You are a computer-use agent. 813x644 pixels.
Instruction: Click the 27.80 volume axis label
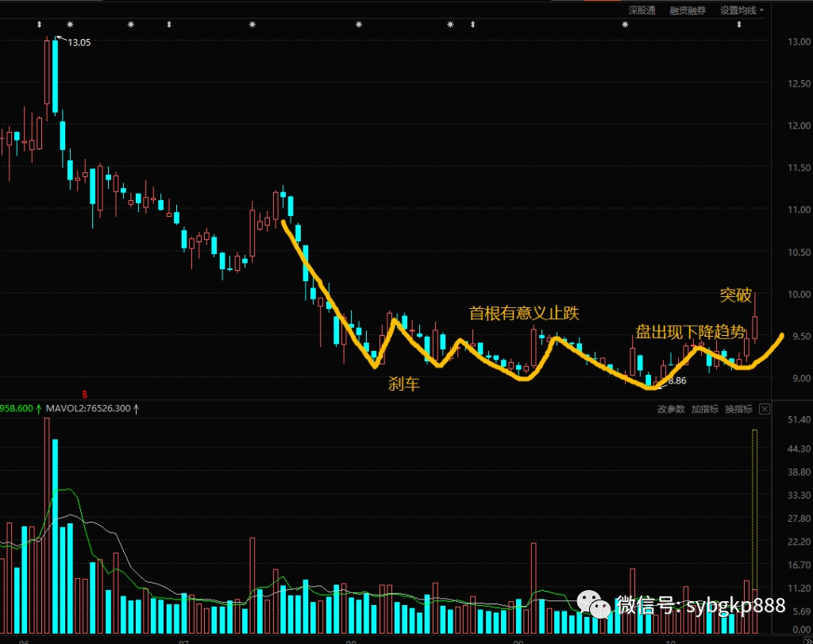(799, 519)
